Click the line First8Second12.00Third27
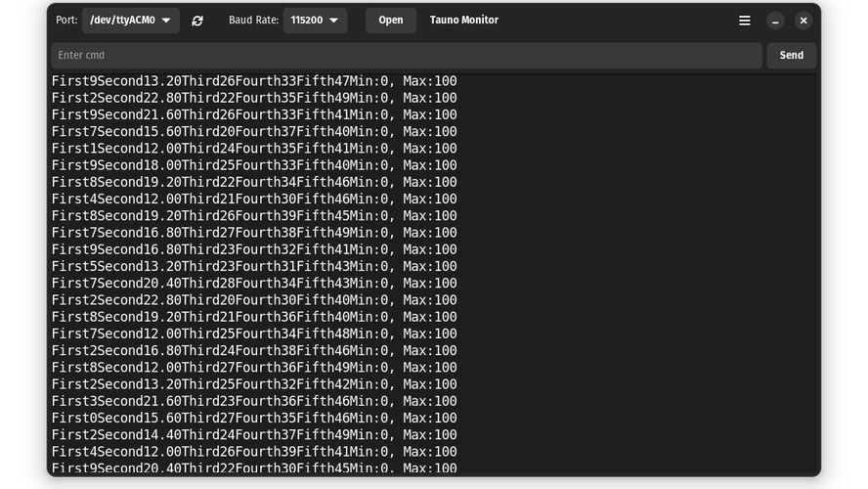This screenshot has width=868, height=489. (x=254, y=367)
